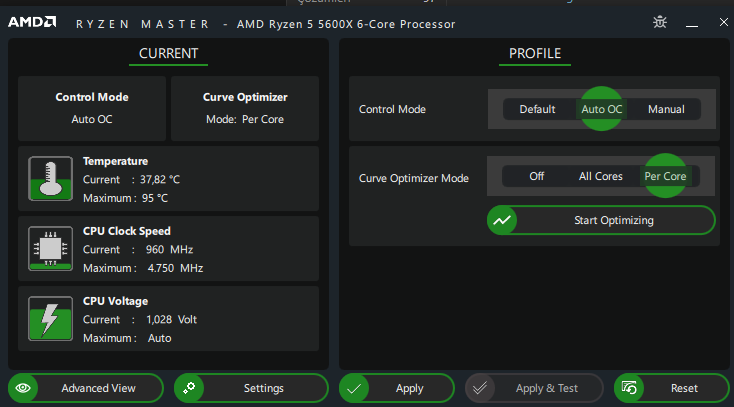Select the PROFILE tab heading
734x407 pixels.
(535, 54)
